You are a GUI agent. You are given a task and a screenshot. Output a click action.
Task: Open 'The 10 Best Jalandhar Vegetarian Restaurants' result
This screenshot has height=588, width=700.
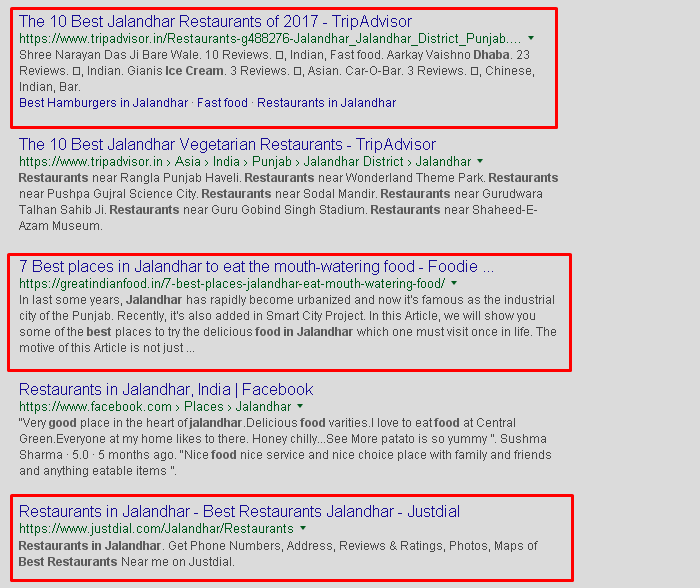[227, 145]
